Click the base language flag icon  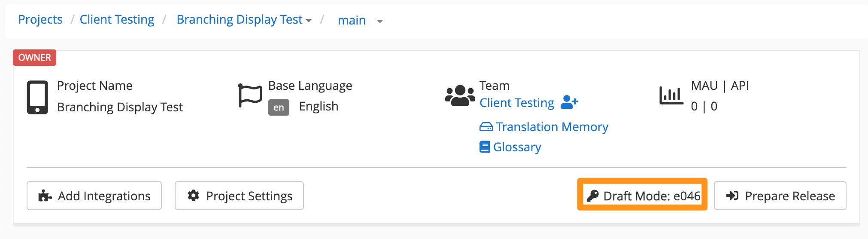(250, 95)
